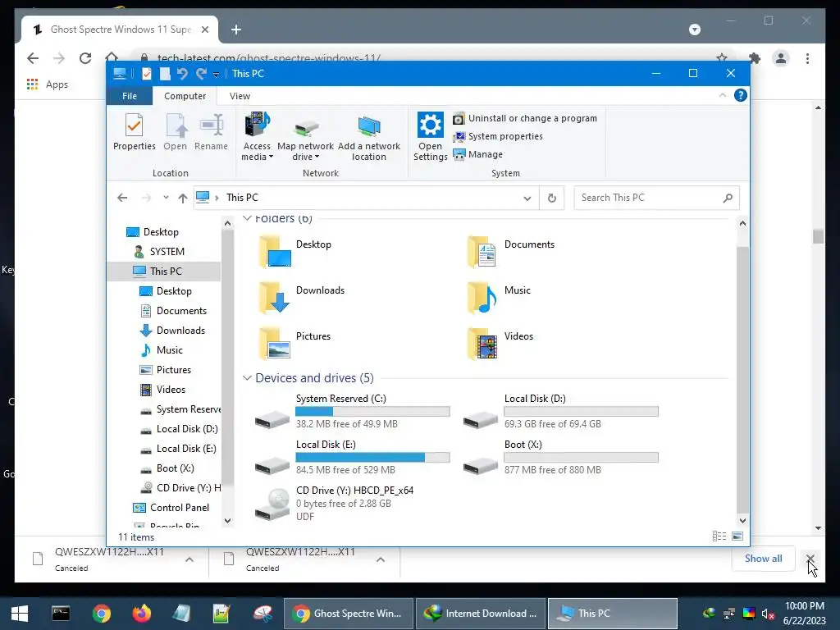Expand first canceled download options chevron
The image size is (840, 630).
coord(189,559)
